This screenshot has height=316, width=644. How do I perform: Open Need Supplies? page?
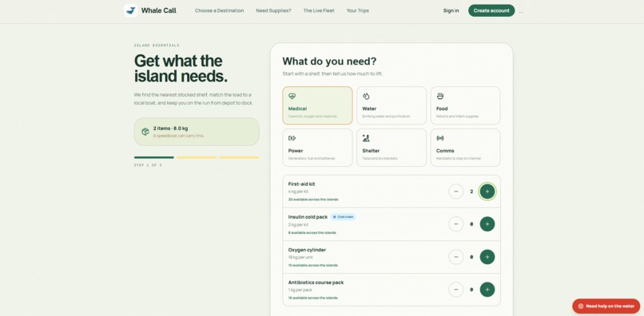pos(273,10)
